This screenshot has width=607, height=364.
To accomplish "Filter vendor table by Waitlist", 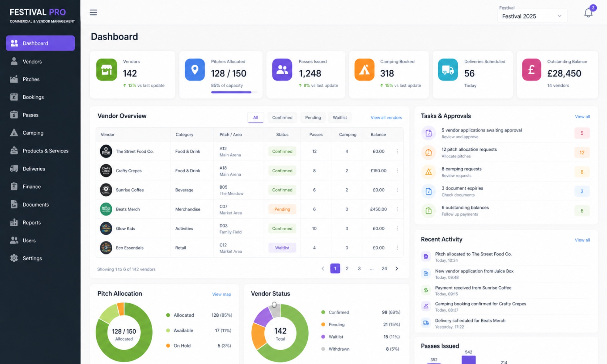I will coord(340,117).
